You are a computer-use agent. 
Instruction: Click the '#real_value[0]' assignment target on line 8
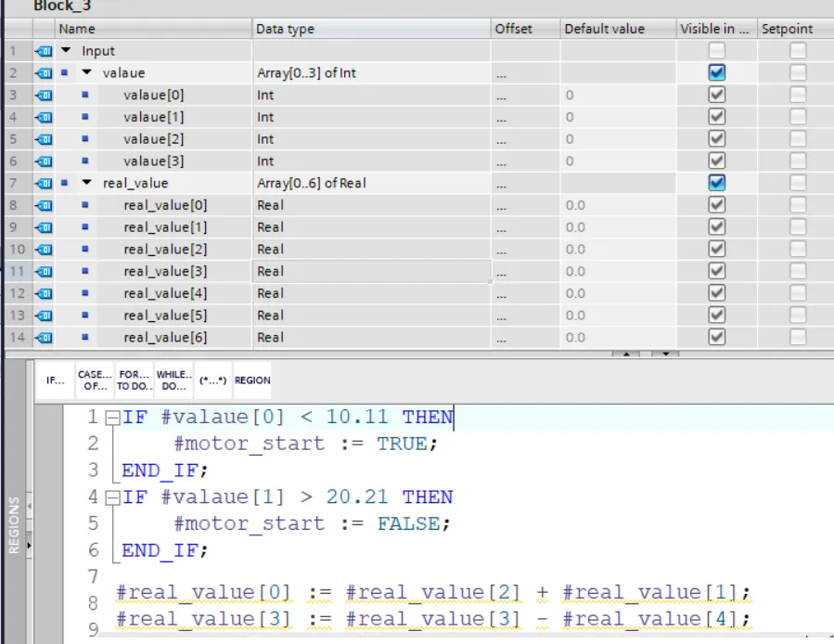pos(204,592)
